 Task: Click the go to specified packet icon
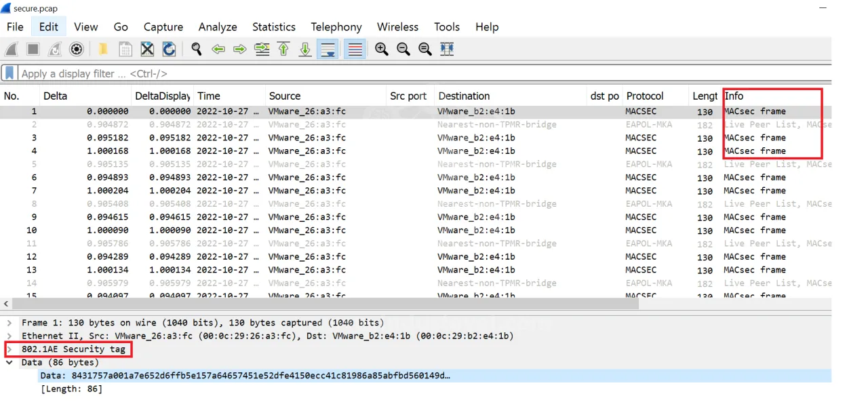point(262,49)
